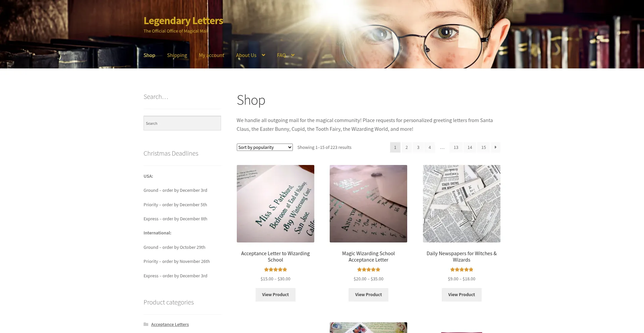Click star rating under Magic Wizarding School Acceptance Letter
This screenshot has height=333, width=644.
point(368,270)
